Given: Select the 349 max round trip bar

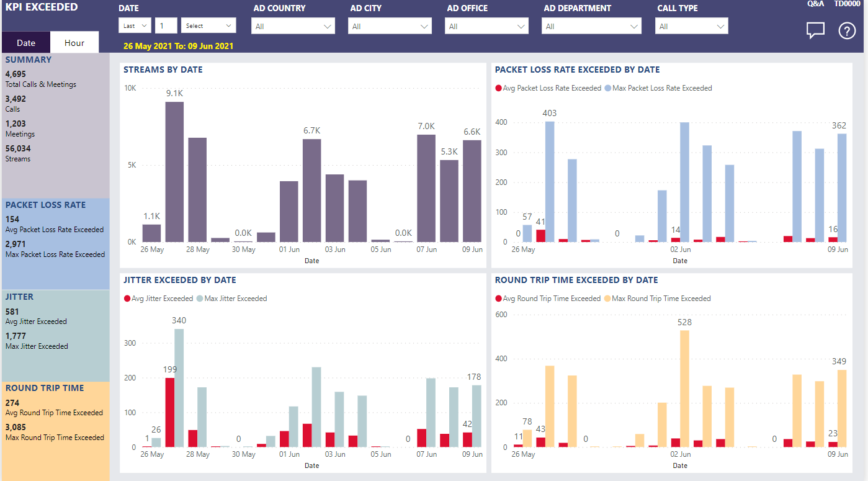Looking at the screenshot, I should [x=842, y=408].
